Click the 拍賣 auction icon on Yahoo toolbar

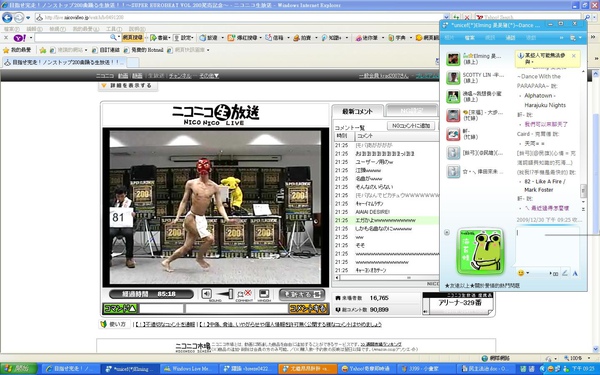click(x=302, y=38)
